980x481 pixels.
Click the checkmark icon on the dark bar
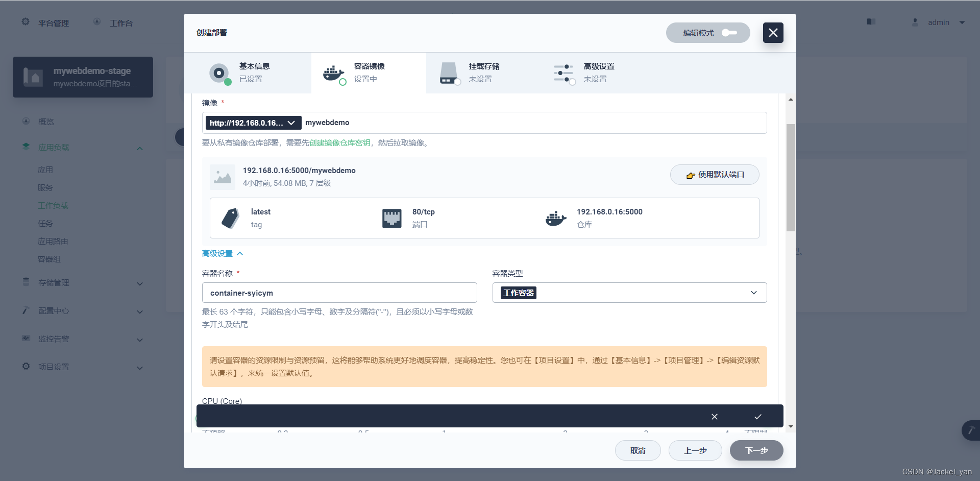tap(758, 417)
